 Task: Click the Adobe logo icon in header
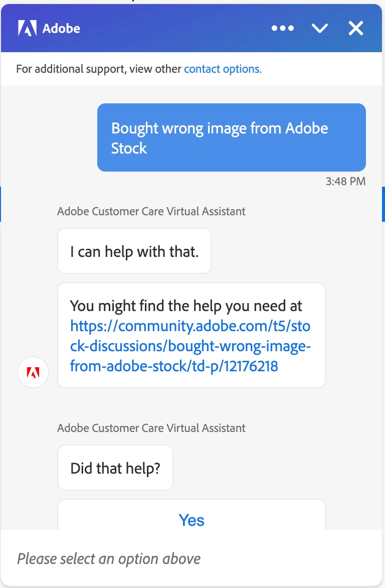(x=27, y=29)
